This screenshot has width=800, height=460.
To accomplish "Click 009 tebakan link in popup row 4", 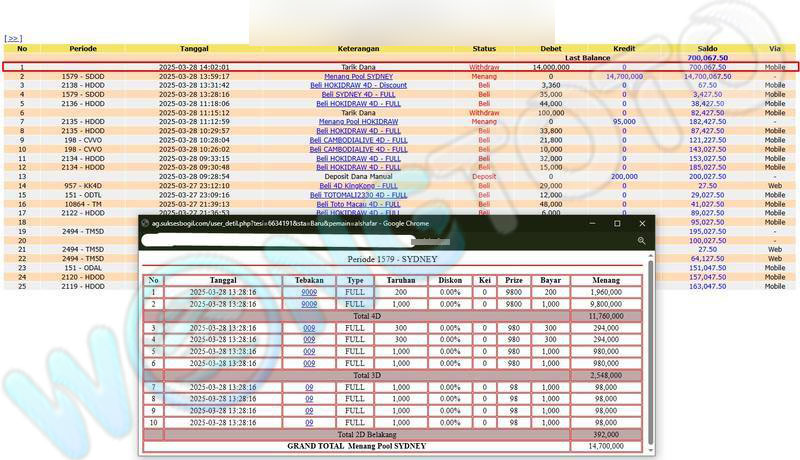I will (x=309, y=339).
